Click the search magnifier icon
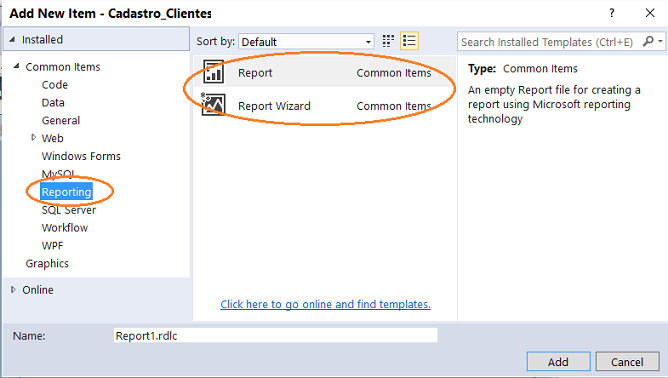 (648, 41)
